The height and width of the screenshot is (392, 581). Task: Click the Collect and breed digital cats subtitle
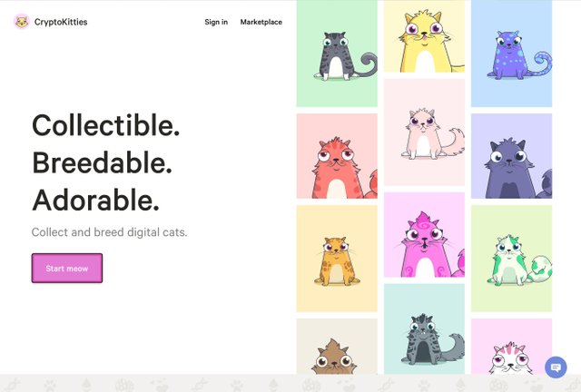click(x=109, y=232)
